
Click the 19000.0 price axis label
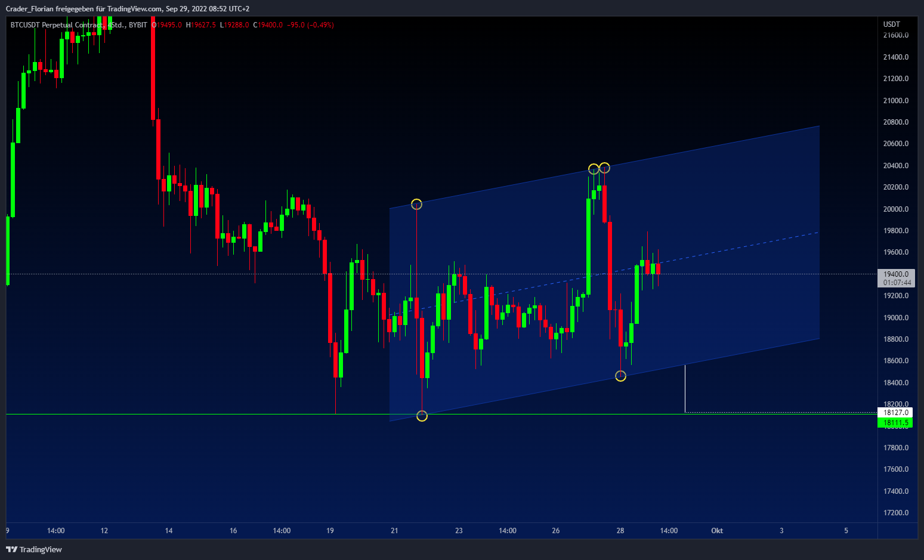(x=896, y=318)
